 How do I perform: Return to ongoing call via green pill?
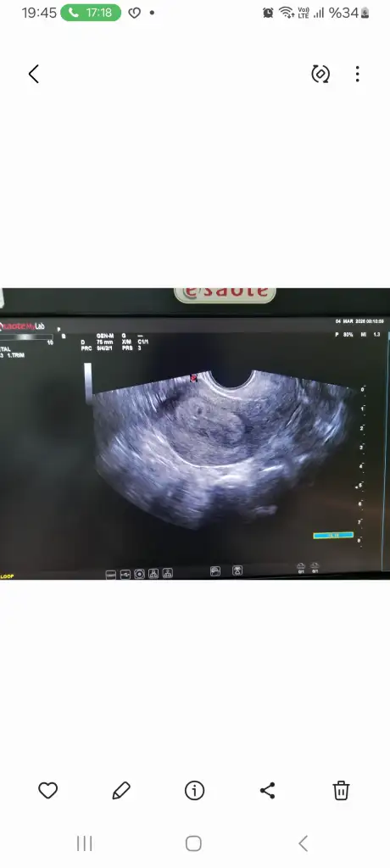pyautogui.click(x=91, y=13)
